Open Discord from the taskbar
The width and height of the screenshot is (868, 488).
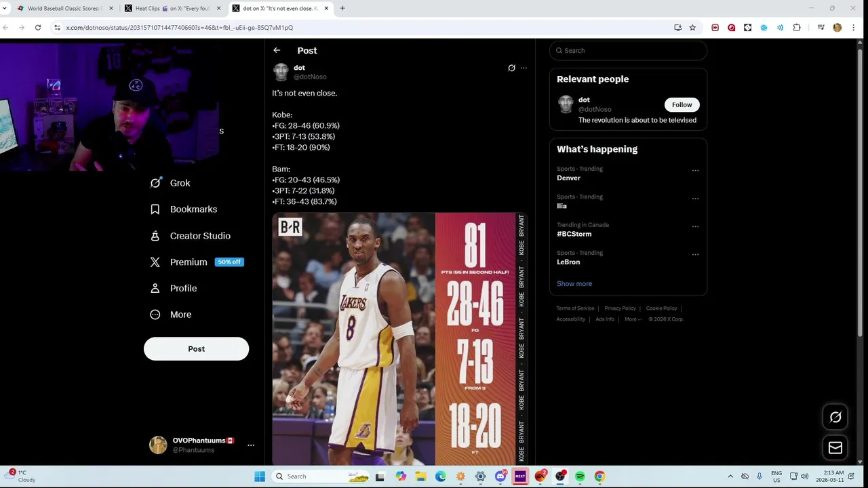[x=500, y=476]
